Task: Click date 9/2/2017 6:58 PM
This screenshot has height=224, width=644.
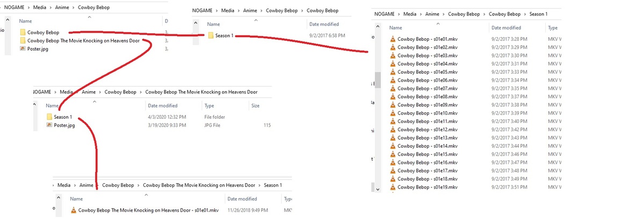Action: tap(327, 35)
